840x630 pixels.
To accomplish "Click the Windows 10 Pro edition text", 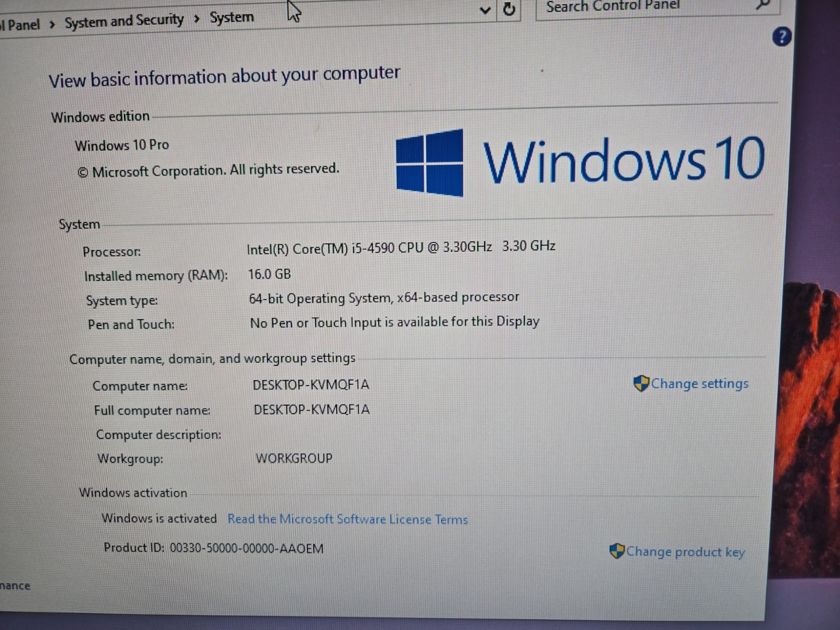I will (122, 145).
